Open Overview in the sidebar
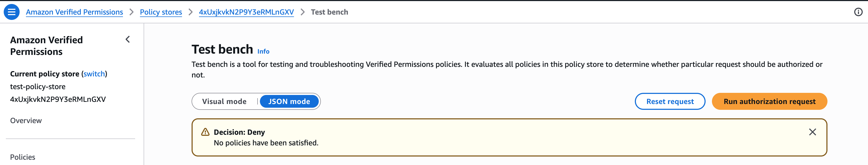 point(26,120)
